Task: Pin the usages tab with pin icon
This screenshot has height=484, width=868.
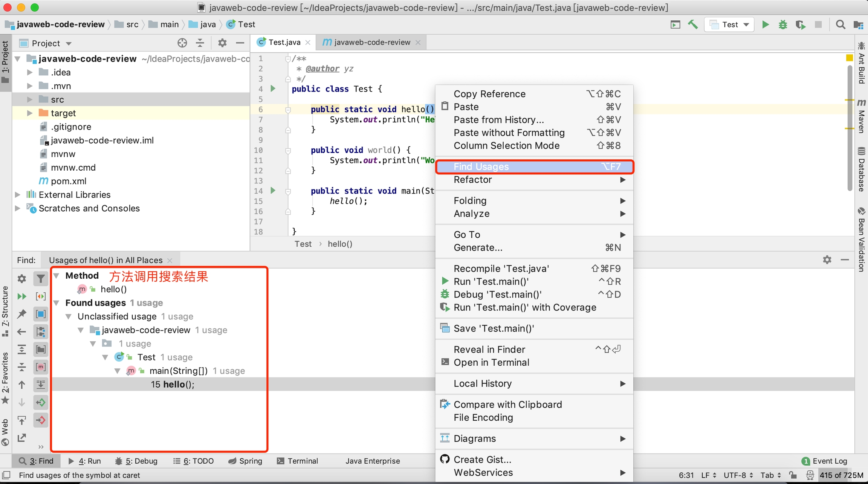Action: (x=21, y=314)
